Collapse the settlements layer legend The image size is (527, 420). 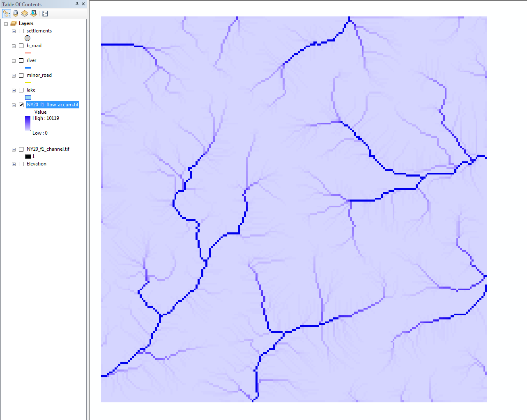point(14,30)
